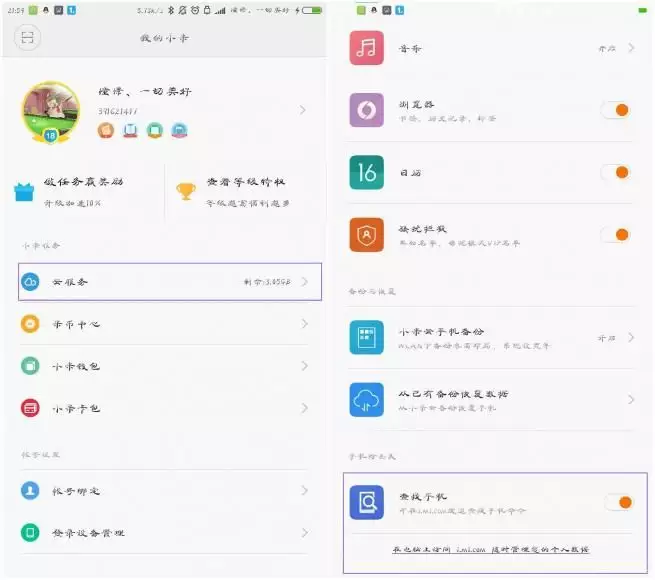Tap the pink Music app icon
655x580 pixels.
tap(366, 48)
